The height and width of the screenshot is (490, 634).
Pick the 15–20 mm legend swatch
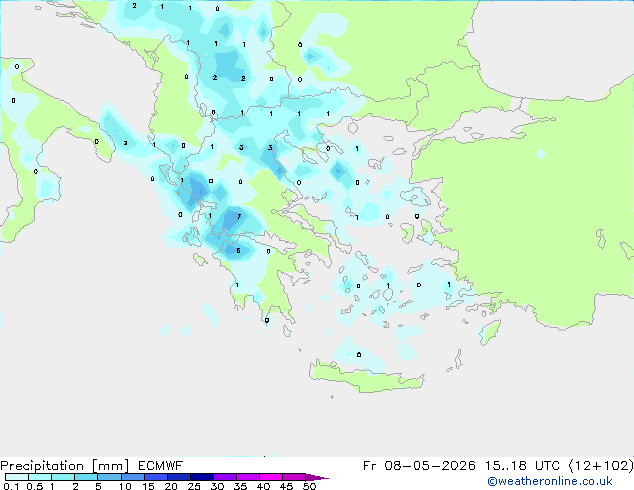coord(156,477)
